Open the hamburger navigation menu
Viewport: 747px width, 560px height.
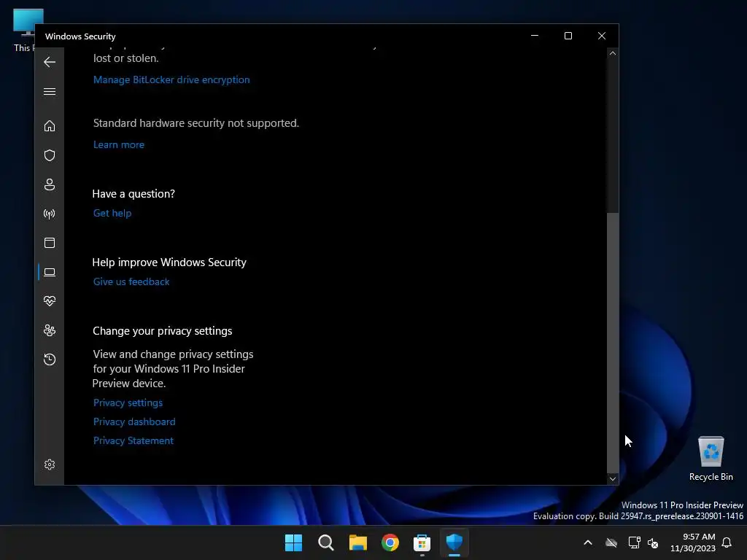(x=50, y=91)
